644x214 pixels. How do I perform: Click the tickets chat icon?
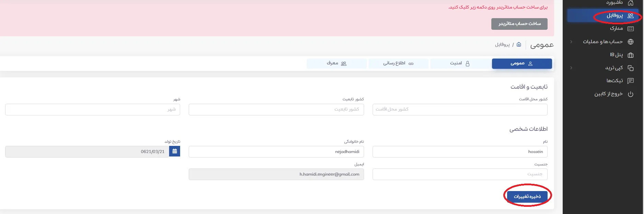coord(630,81)
